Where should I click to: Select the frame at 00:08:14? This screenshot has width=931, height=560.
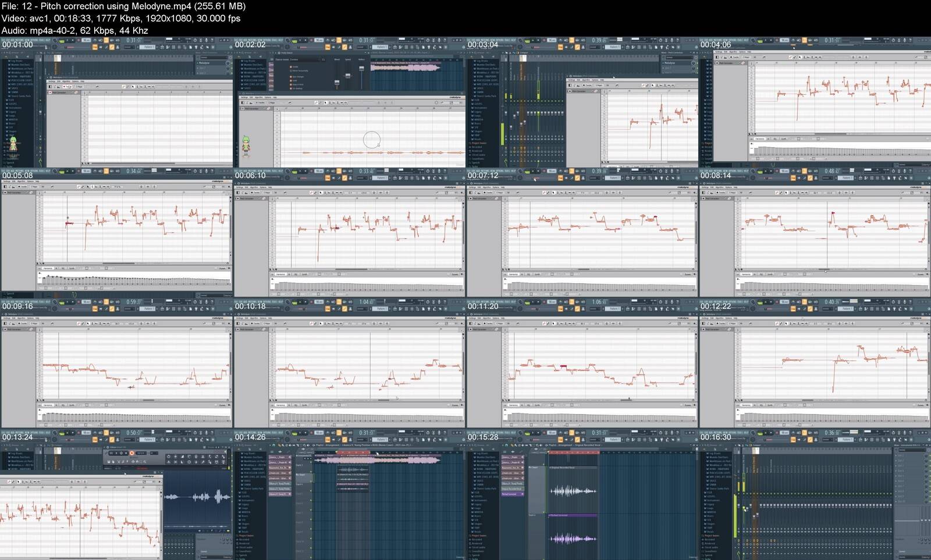(815, 233)
